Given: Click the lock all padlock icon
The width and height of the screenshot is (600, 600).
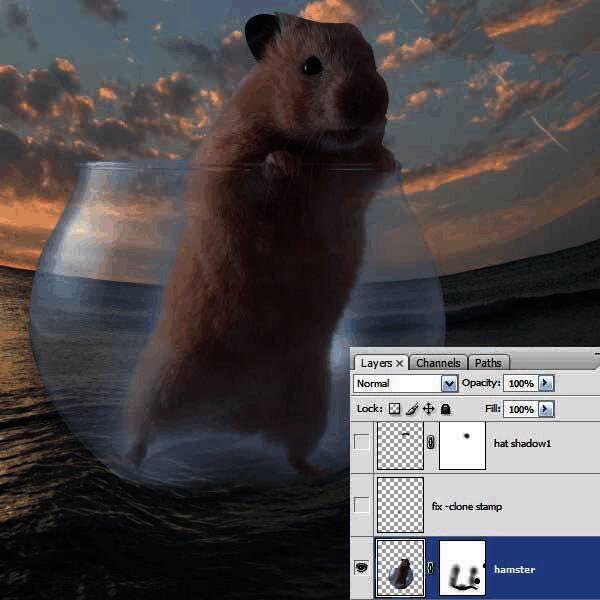Looking at the screenshot, I should point(445,409).
